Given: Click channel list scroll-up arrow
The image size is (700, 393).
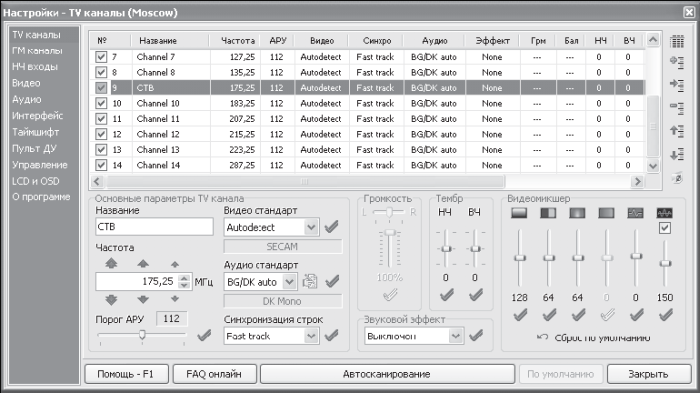Looking at the screenshot, I should tap(653, 40).
